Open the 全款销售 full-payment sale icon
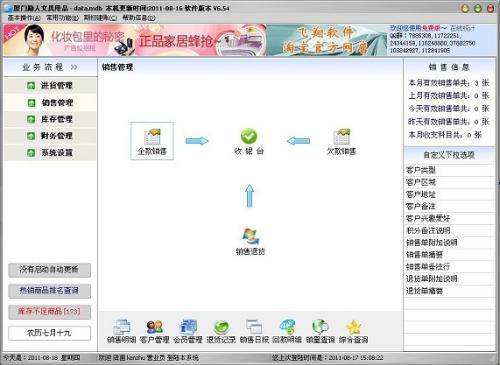500x365 pixels. click(x=152, y=141)
